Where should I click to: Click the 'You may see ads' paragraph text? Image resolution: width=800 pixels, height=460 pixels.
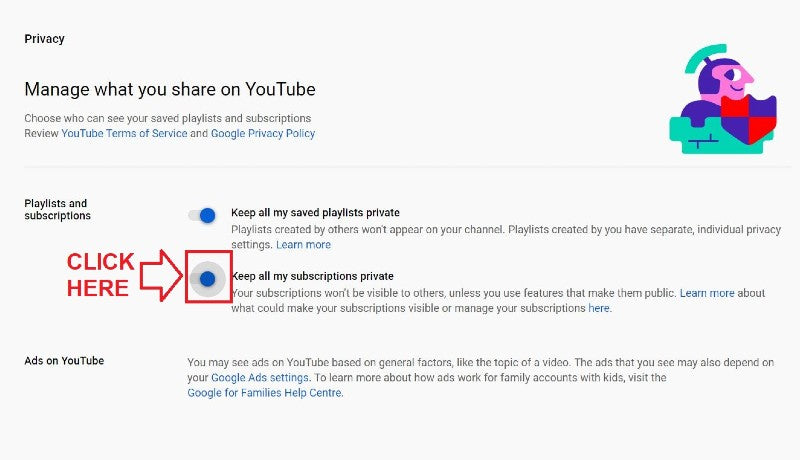[x=480, y=362]
